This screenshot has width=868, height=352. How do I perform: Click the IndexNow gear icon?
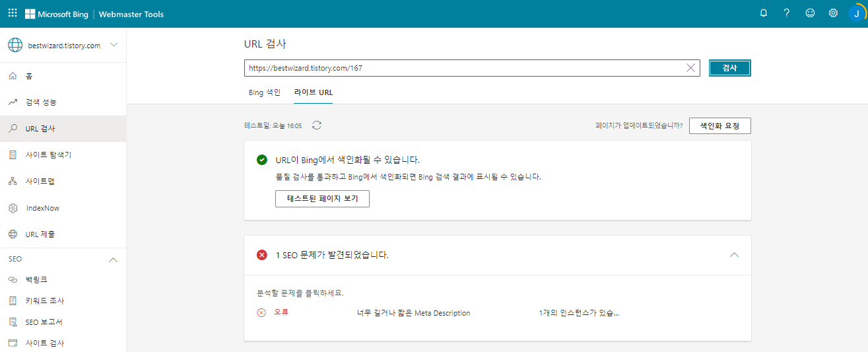[x=13, y=208]
